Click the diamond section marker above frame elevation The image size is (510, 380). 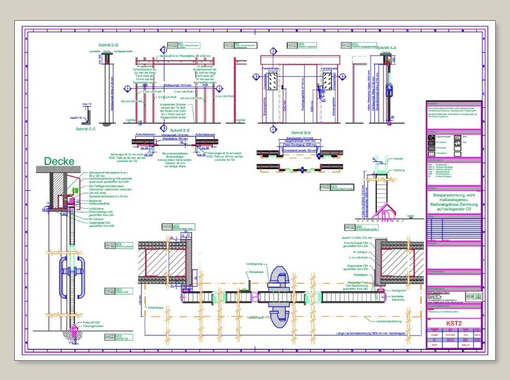coord(163,50)
